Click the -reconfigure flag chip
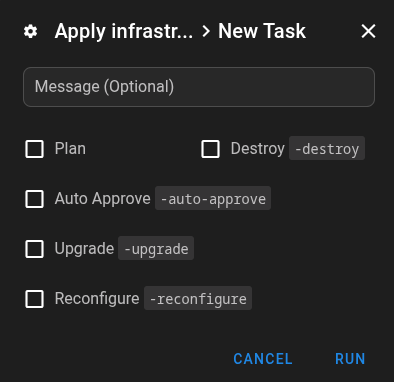 coord(198,298)
